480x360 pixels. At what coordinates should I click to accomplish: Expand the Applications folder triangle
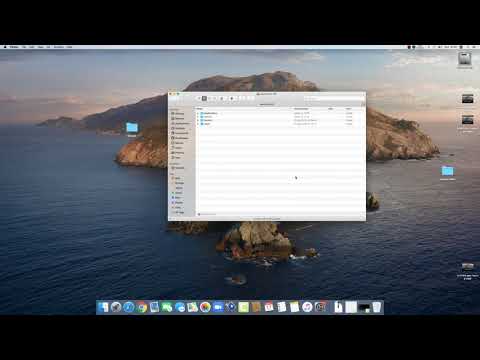198,113
